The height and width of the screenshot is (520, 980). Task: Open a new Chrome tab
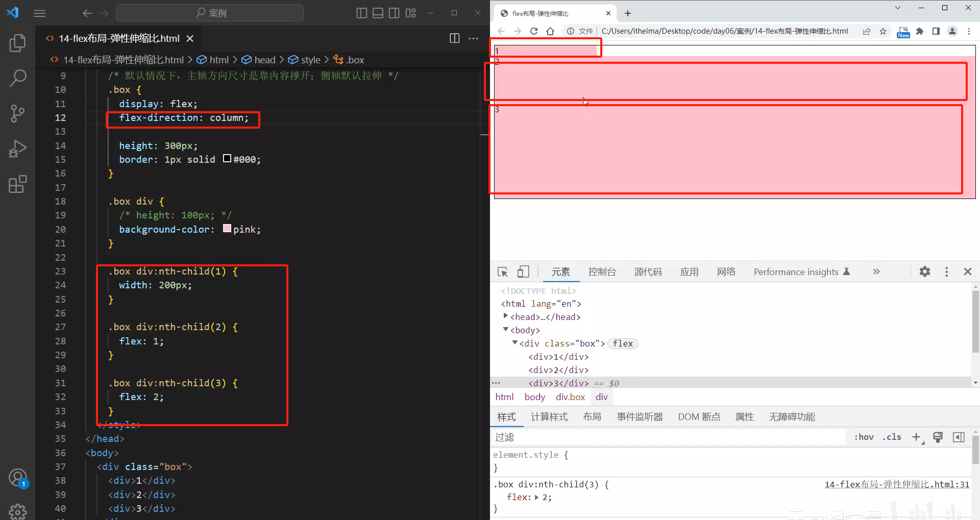(x=628, y=13)
